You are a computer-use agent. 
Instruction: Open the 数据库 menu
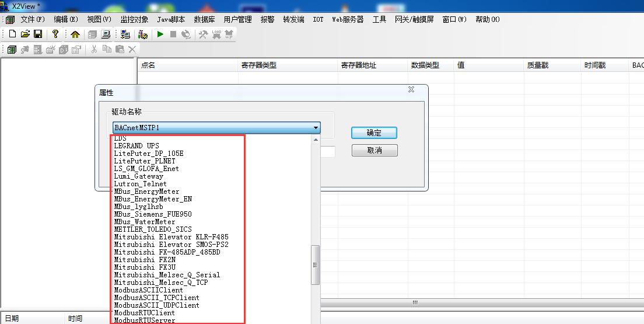tap(204, 19)
